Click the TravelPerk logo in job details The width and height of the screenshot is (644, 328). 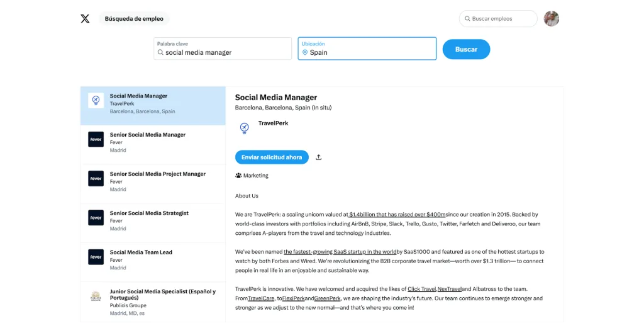point(244,128)
